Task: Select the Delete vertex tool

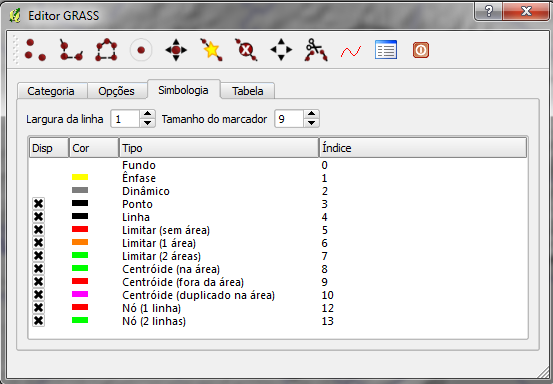Action: [246, 50]
